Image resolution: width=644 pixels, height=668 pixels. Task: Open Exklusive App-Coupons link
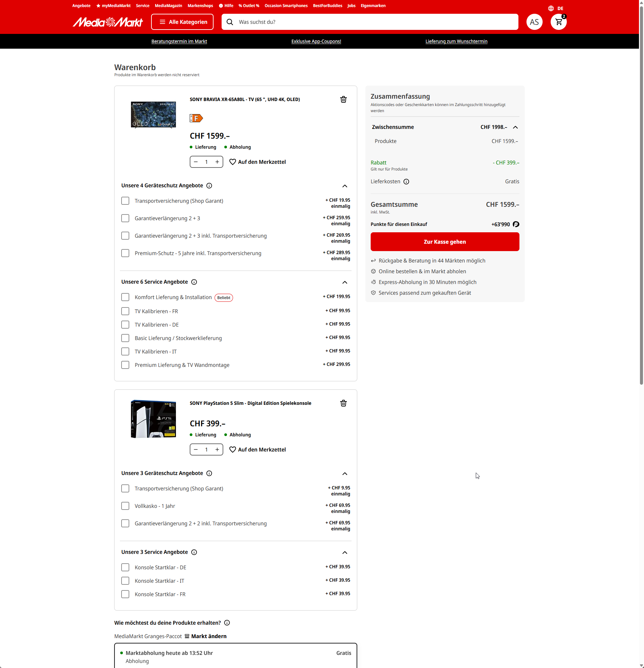click(x=316, y=41)
